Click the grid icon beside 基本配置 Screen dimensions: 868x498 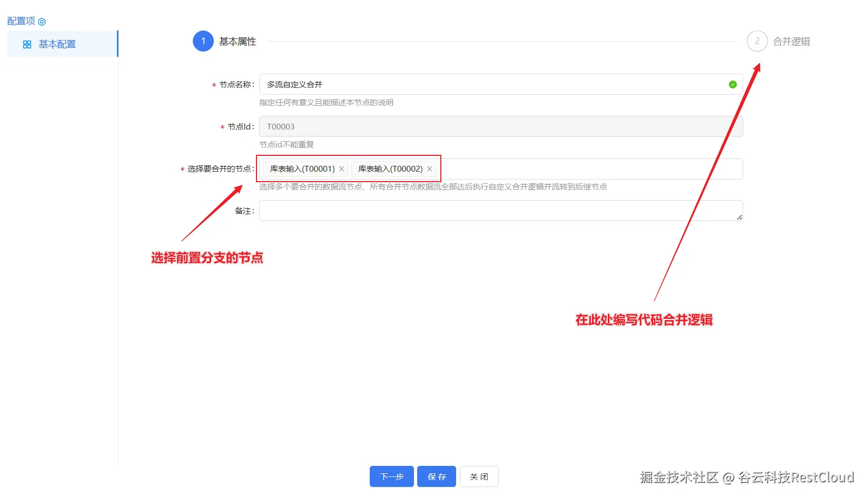click(x=26, y=44)
